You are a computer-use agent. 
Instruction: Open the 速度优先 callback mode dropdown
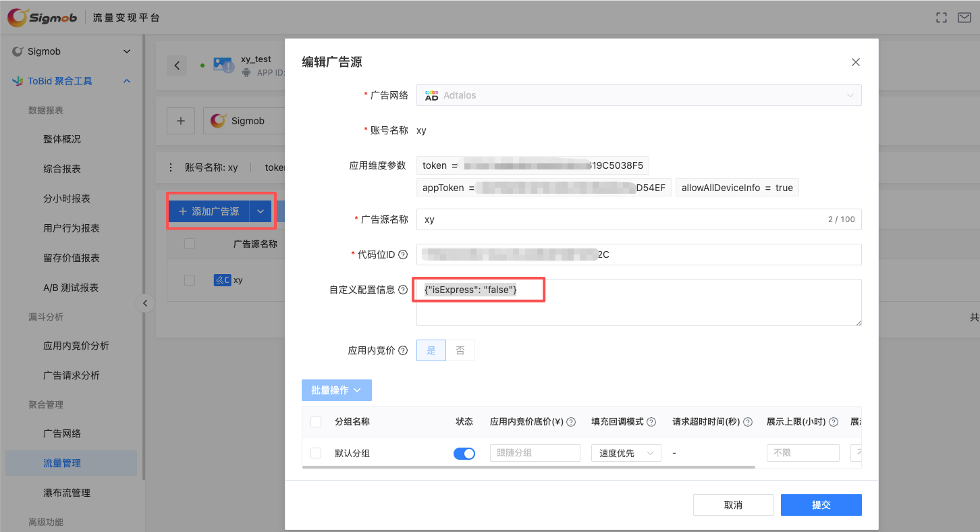tap(626, 453)
